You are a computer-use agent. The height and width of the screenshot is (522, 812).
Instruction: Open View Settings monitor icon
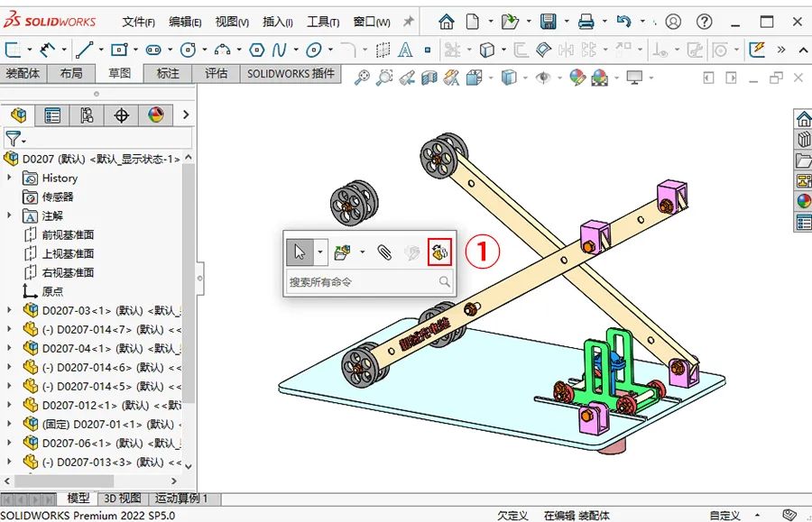(634, 78)
